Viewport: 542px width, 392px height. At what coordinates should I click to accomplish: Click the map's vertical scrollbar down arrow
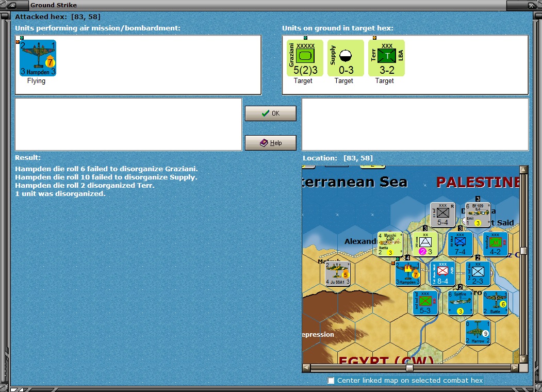point(523,360)
